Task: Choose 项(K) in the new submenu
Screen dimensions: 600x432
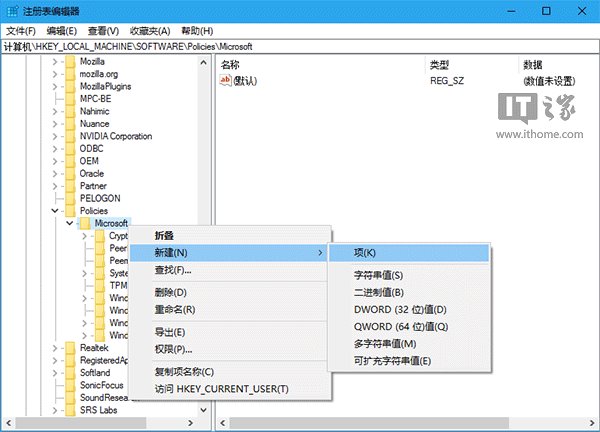Action: click(365, 253)
